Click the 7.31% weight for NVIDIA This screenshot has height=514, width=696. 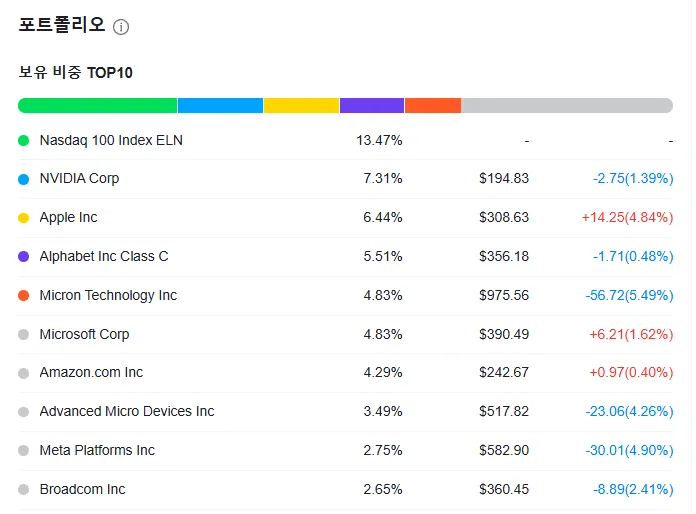[383, 178]
